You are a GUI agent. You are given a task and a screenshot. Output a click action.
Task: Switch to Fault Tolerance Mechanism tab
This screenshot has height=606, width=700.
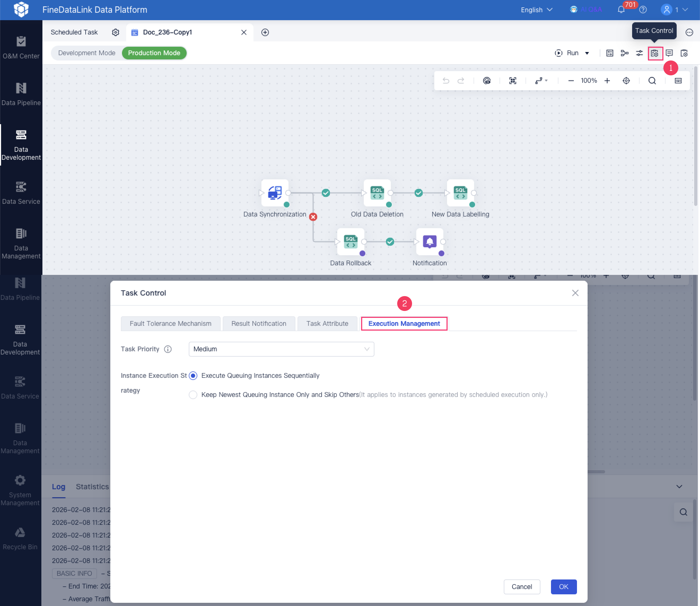point(170,324)
